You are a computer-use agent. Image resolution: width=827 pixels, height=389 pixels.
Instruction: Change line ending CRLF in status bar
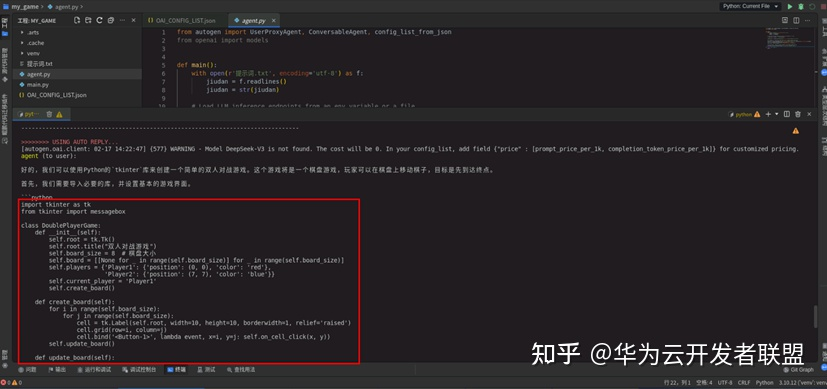(744, 382)
